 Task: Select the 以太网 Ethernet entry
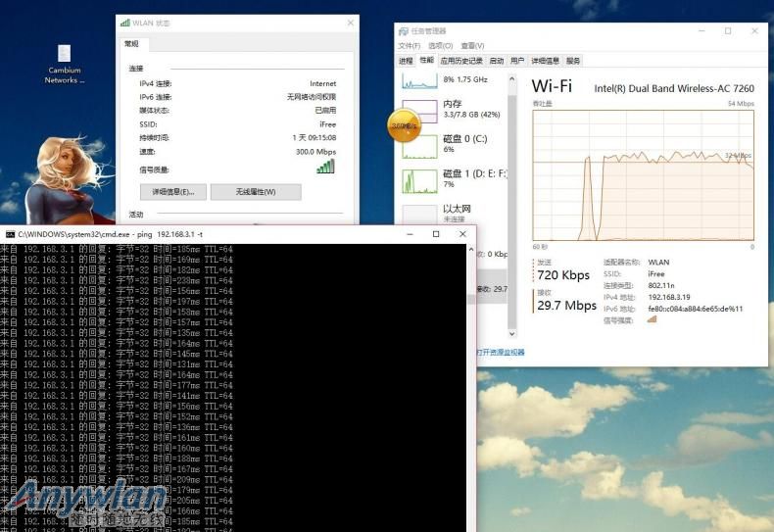(x=455, y=214)
